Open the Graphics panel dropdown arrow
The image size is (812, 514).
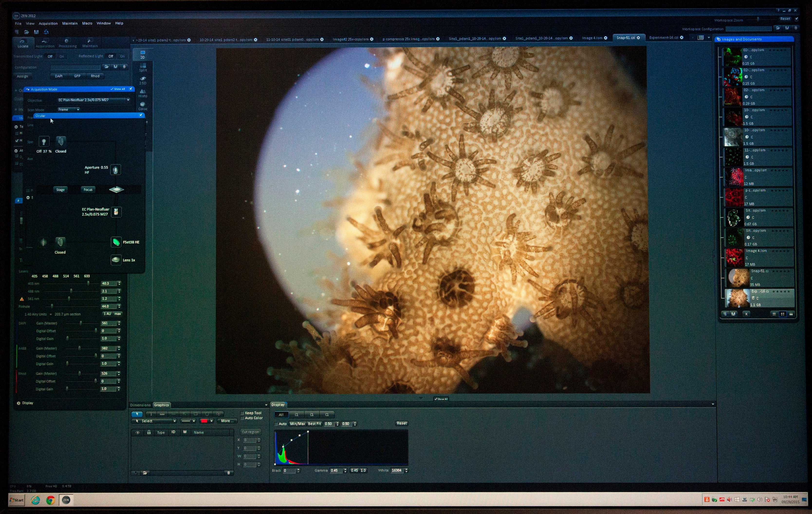pos(266,405)
